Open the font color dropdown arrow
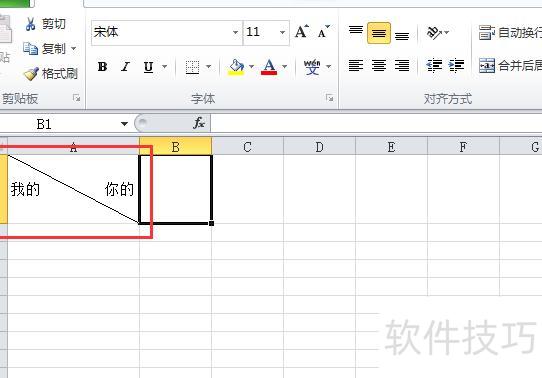The image size is (542, 378). pos(284,66)
